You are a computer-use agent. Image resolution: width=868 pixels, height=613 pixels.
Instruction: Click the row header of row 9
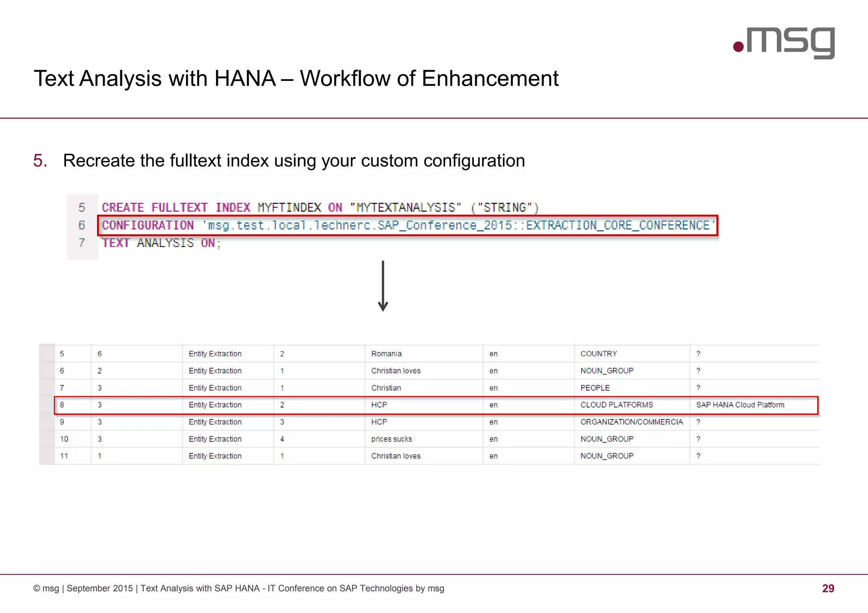coord(47,422)
